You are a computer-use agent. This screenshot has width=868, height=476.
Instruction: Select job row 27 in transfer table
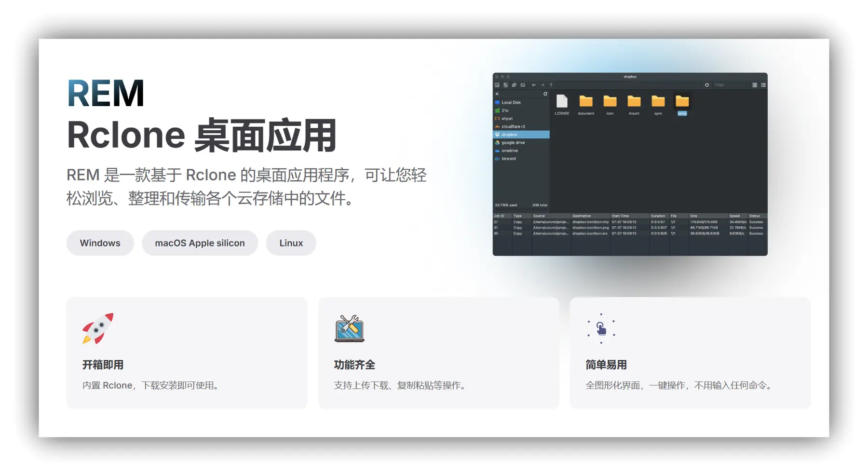(x=630, y=222)
